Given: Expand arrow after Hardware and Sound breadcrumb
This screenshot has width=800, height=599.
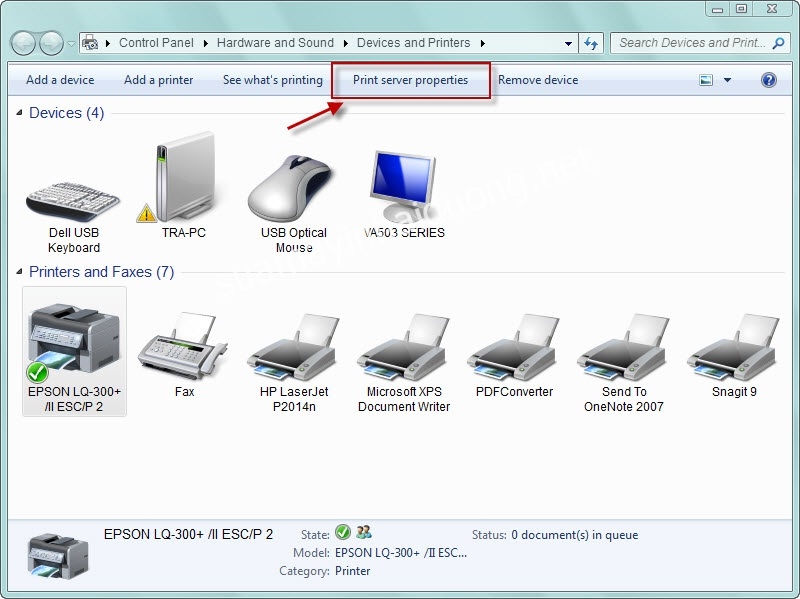Looking at the screenshot, I should tap(345, 43).
